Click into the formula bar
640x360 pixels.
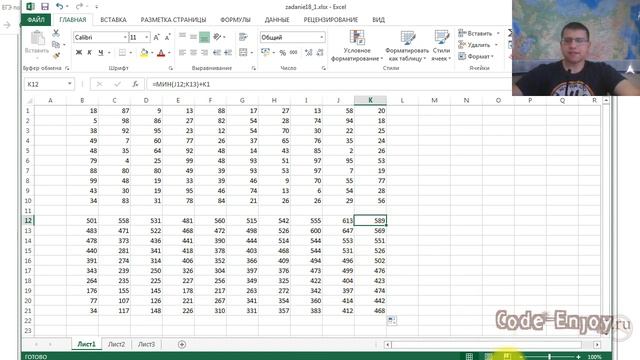point(329,84)
